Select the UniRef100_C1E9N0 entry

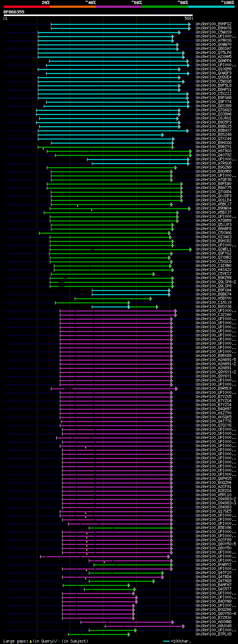coord(213,265)
